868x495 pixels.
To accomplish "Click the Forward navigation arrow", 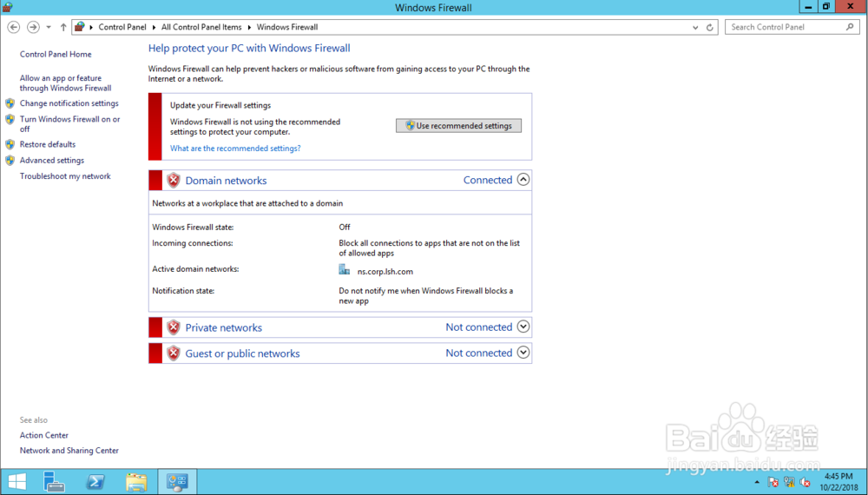I will pos(33,27).
